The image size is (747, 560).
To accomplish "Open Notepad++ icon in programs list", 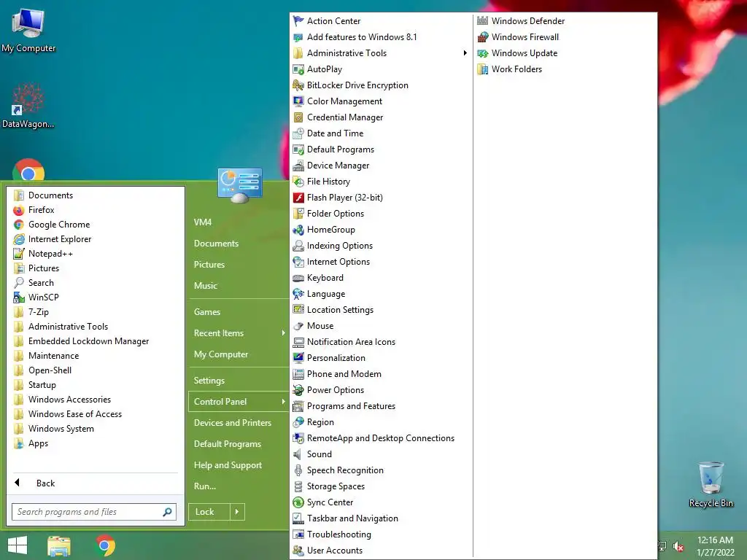I will click(x=19, y=254).
